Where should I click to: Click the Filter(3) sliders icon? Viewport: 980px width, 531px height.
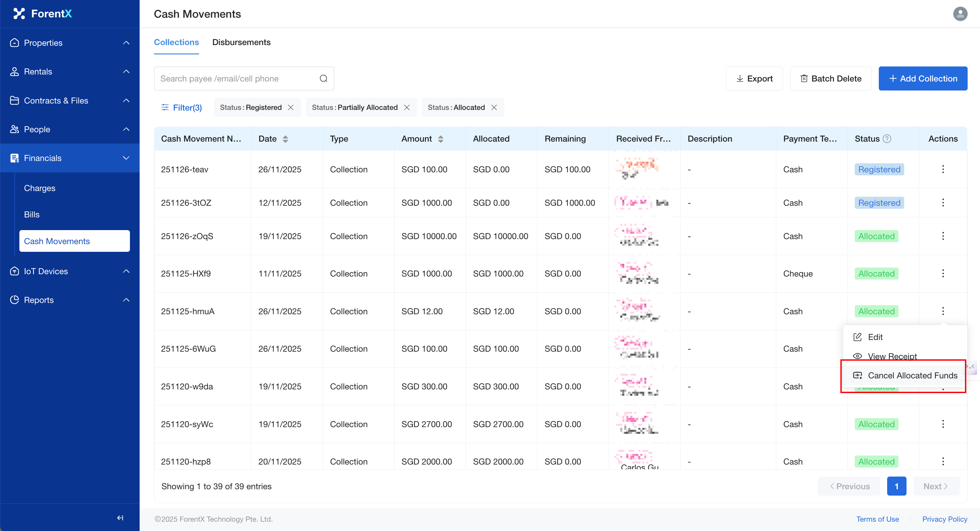[x=165, y=108]
